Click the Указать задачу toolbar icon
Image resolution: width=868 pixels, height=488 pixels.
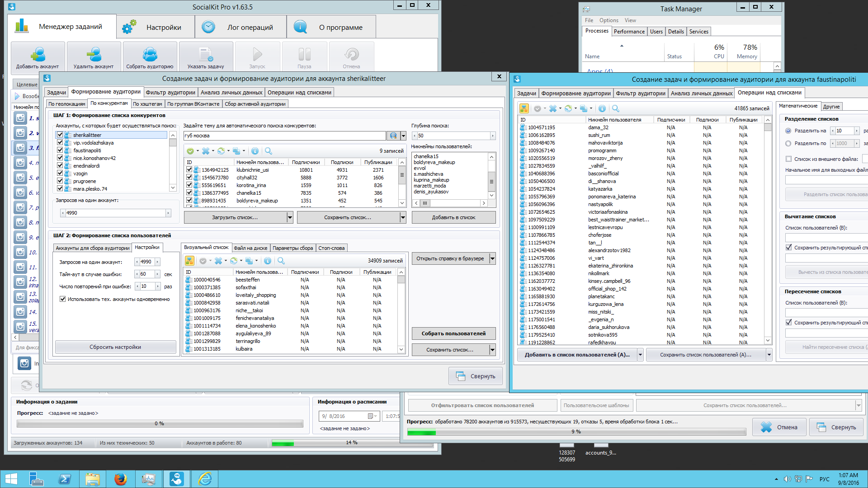(206, 56)
